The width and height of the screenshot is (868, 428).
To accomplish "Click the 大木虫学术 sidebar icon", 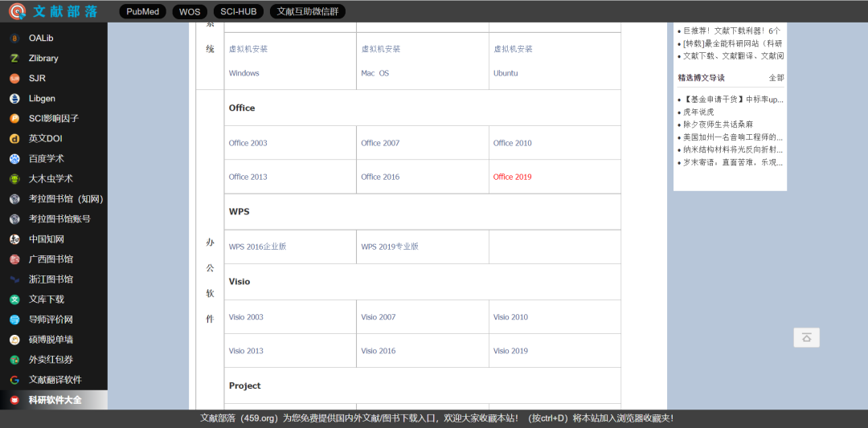I will (15, 179).
